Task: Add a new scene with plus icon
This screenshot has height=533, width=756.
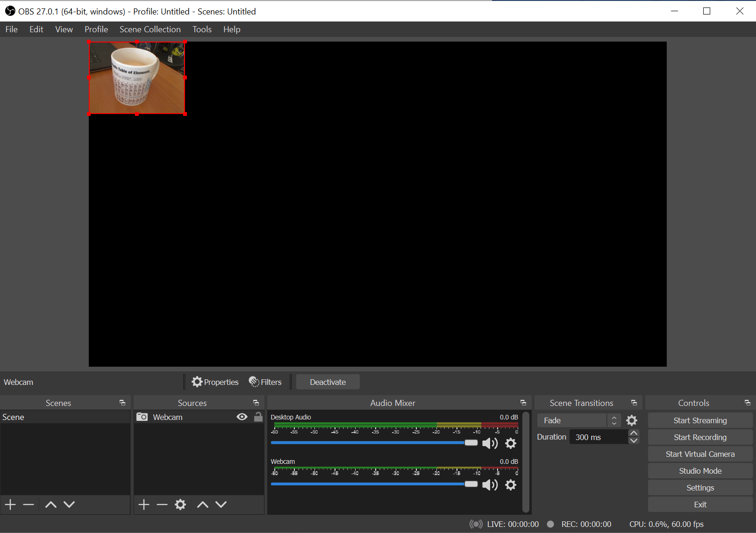Action: (10, 505)
